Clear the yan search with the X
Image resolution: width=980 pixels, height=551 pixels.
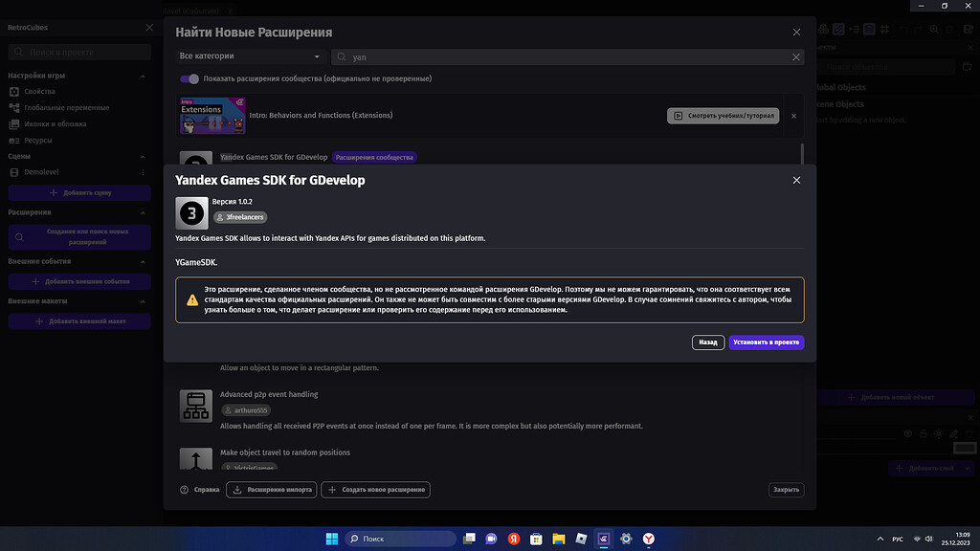(x=795, y=56)
